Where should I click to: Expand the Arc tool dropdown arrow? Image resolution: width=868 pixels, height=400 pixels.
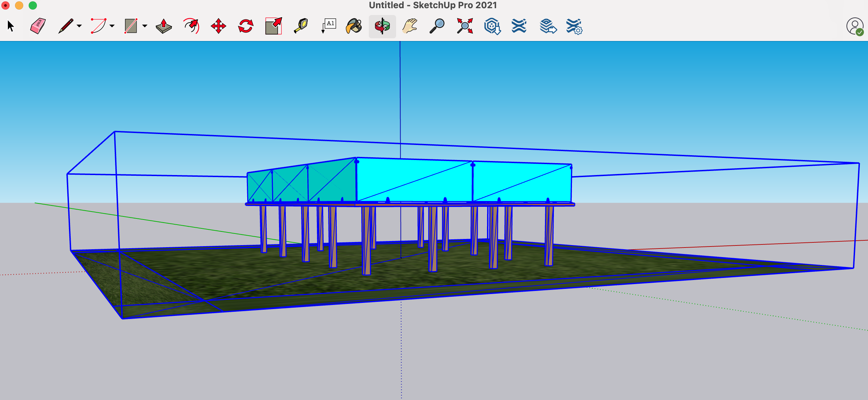pyautogui.click(x=112, y=26)
